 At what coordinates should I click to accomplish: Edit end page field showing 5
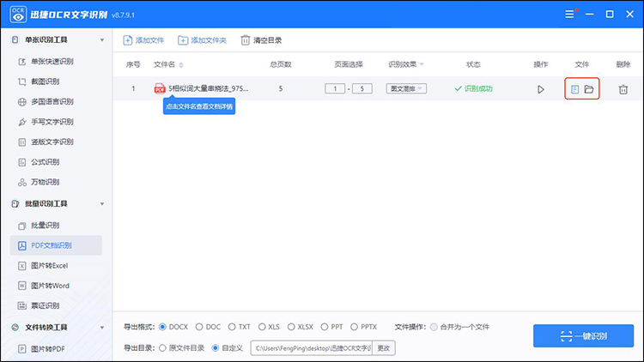pos(361,88)
